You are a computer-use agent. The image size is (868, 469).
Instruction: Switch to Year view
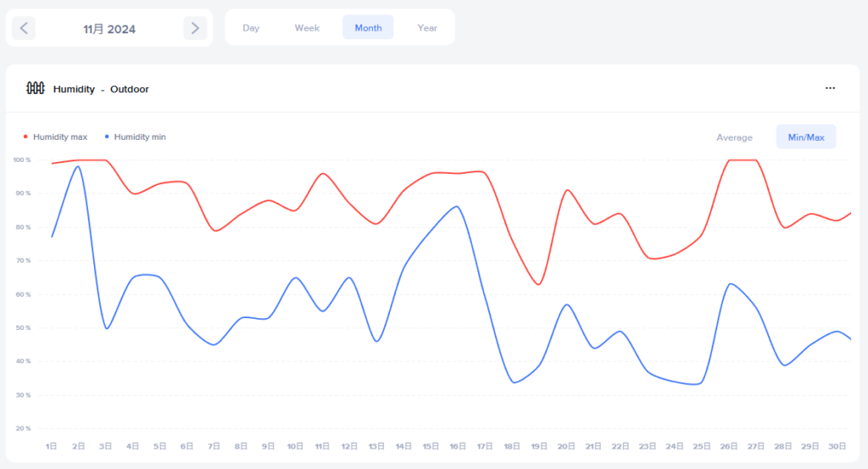click(x=427, y=28)
